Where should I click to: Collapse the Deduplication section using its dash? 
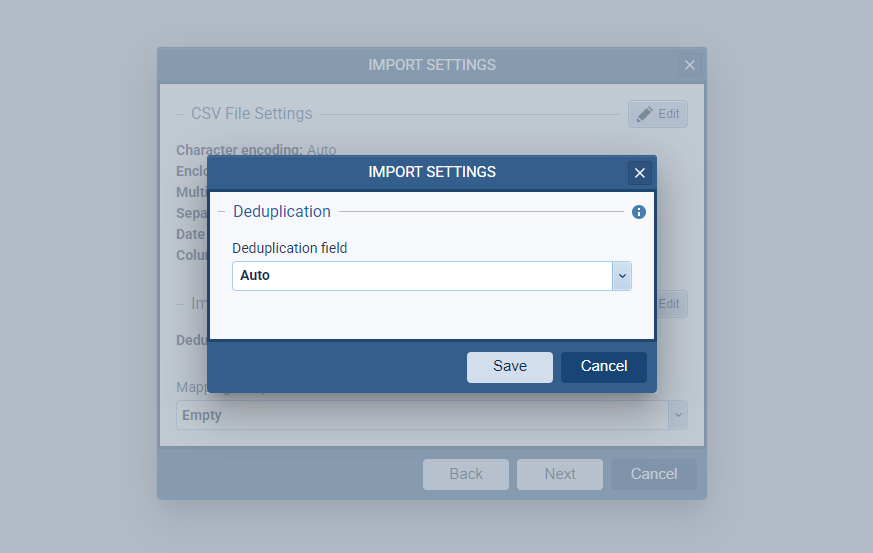[222, 212]
